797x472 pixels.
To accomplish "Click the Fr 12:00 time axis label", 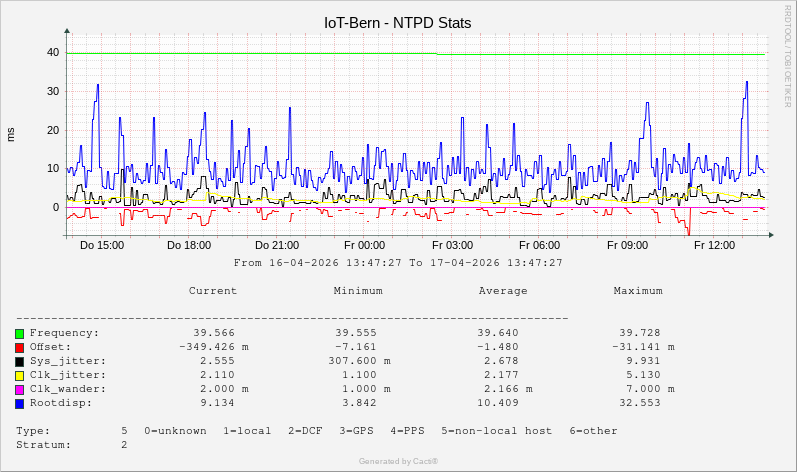I will click(x=714, y=245).
